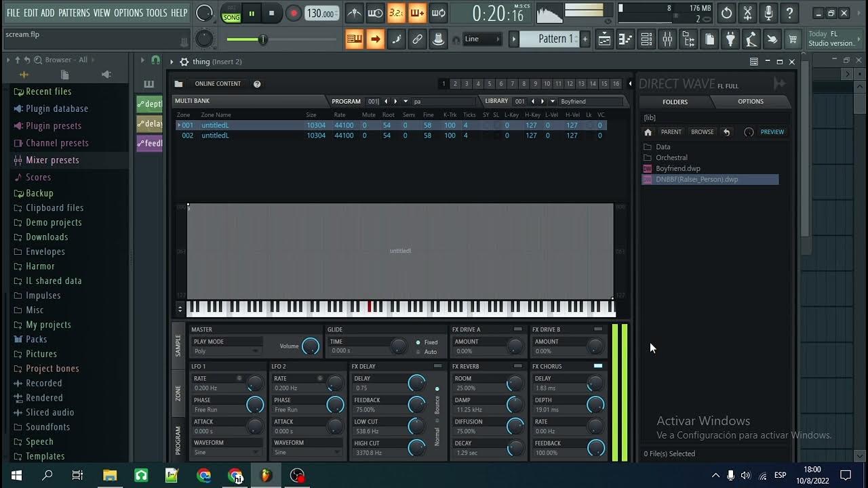Open help with the question mark icon

click(789, 13)
